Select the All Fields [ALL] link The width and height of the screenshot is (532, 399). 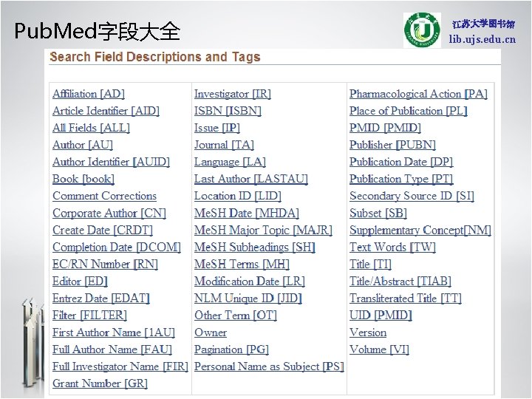[92, 128]
